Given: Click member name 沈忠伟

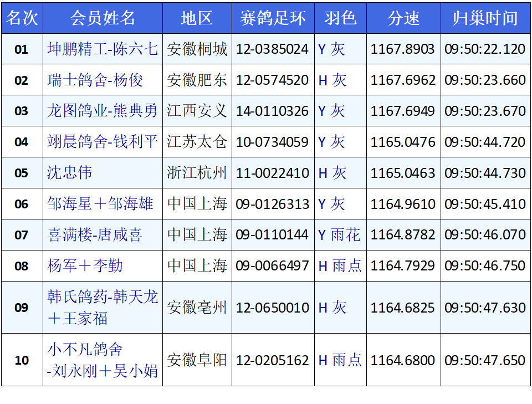Looking at the screenshot, I should click(69, 173).
